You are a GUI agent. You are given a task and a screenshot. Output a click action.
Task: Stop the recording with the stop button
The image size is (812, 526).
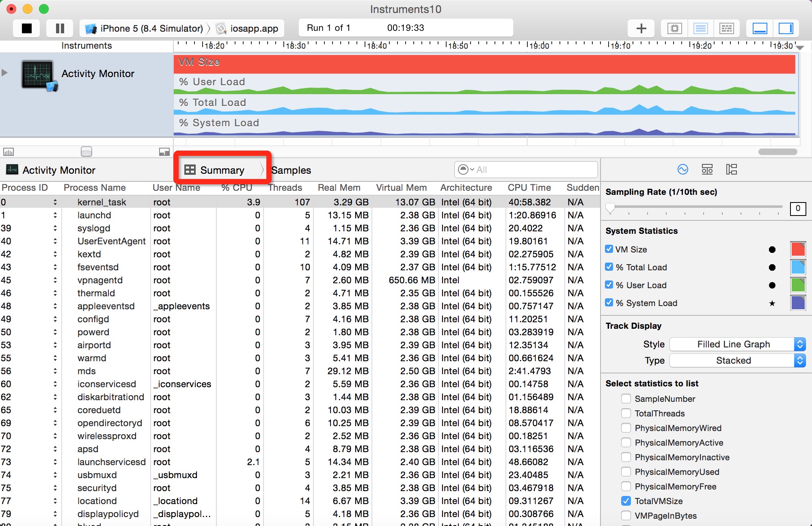[26, 28]
